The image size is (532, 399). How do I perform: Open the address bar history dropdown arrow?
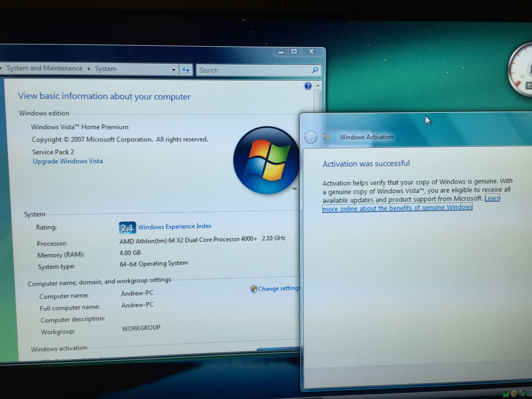(173, 70)
